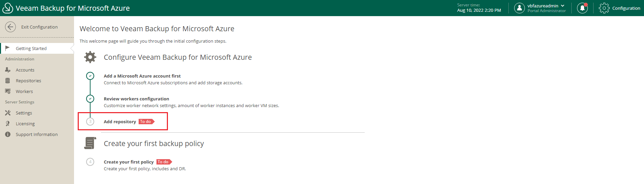Click Create your first policy, includes and DR text
Screen dimensions: 644x184
pyautogui.click(x=145, y=169)
